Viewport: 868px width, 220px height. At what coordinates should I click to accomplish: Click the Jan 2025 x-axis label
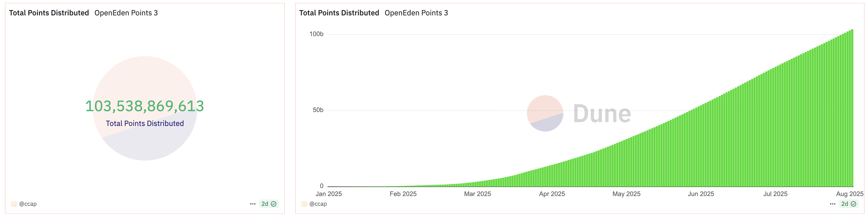tap(329, 194)
